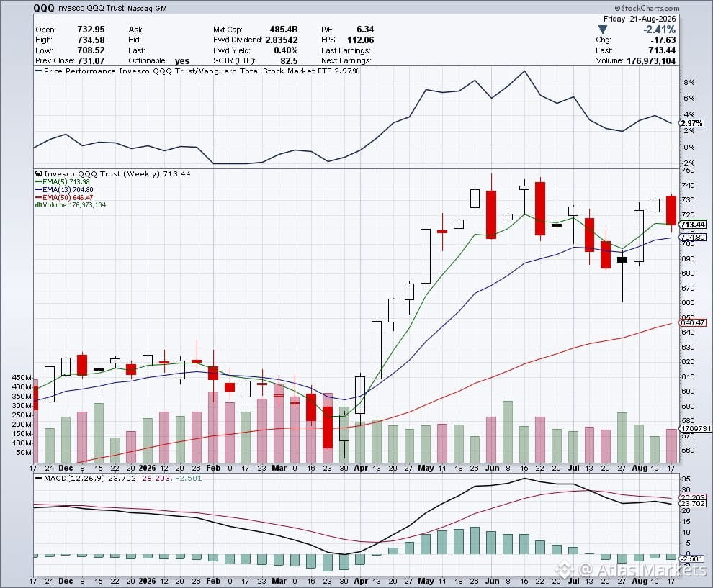
Task: Click the Low value '708.52'
Action: (x=91, y=50)
